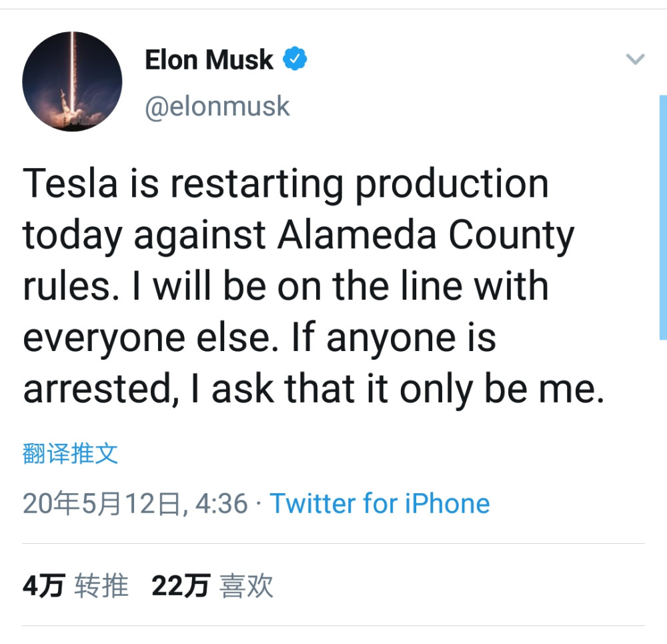Click the word "iPhone" in source link

pos(446,503)
